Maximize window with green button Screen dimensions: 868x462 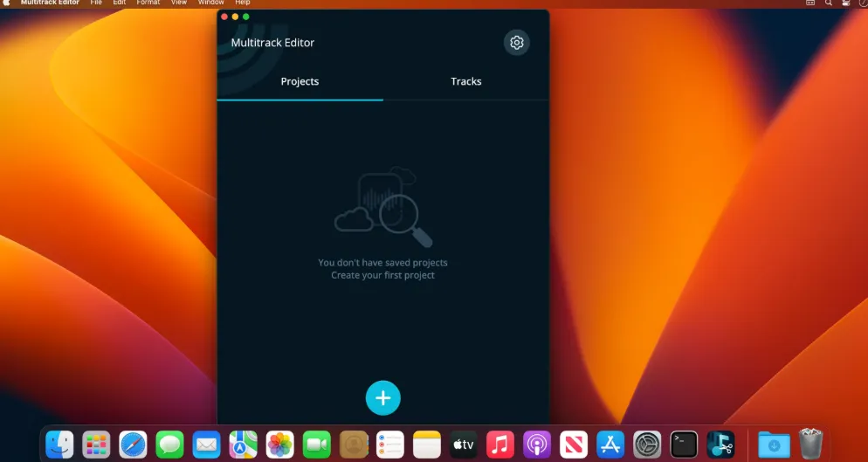click(245, 17)
